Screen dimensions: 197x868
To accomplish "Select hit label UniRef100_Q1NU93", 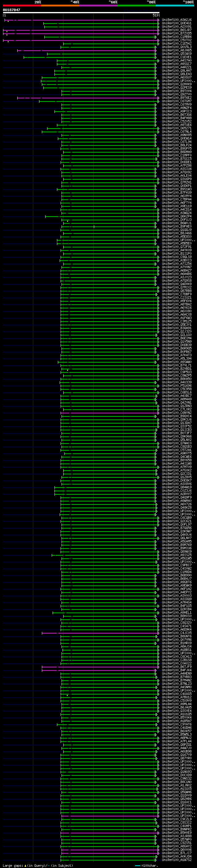I will [x=176, y=771].
